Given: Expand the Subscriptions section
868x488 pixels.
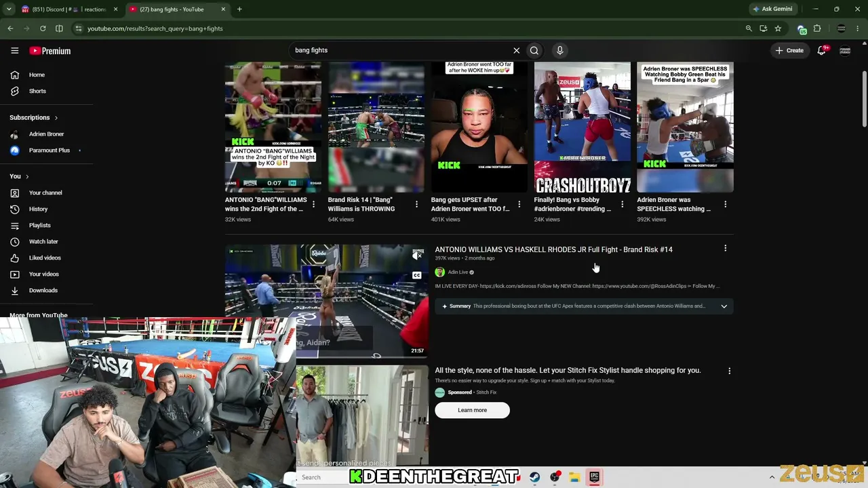Looking at the screenshot, I should 56,118.
